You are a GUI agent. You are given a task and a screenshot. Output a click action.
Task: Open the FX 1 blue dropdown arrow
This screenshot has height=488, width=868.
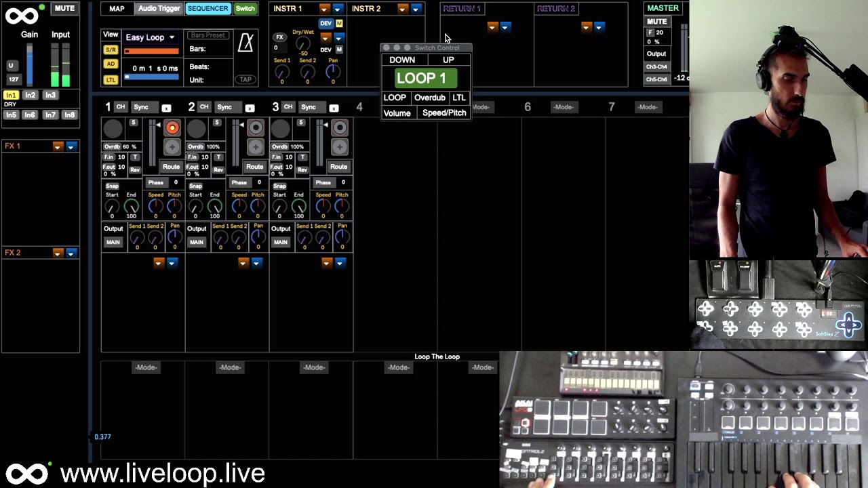tap(71, 146)
